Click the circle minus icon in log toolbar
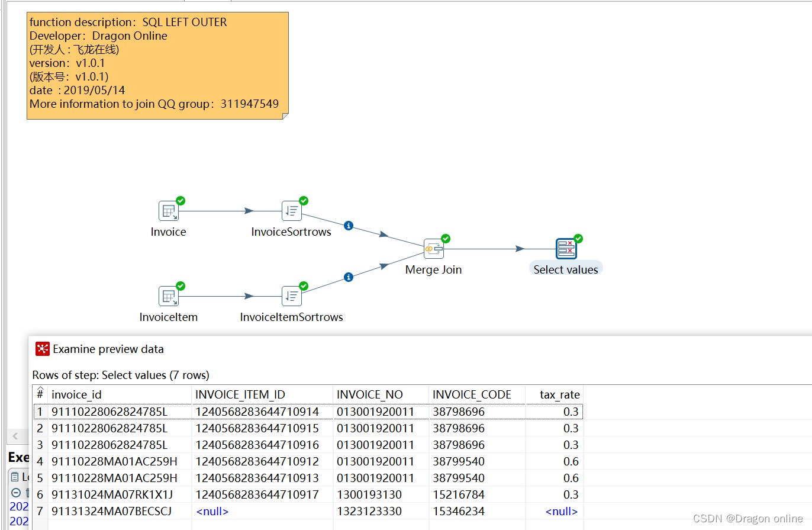812x530 pixels. click(x=15, y=493)
